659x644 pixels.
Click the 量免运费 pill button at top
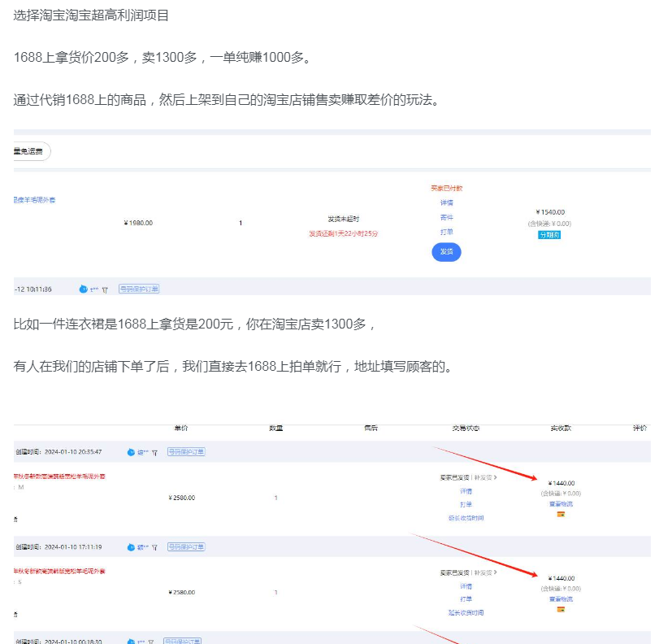(27, 151)
